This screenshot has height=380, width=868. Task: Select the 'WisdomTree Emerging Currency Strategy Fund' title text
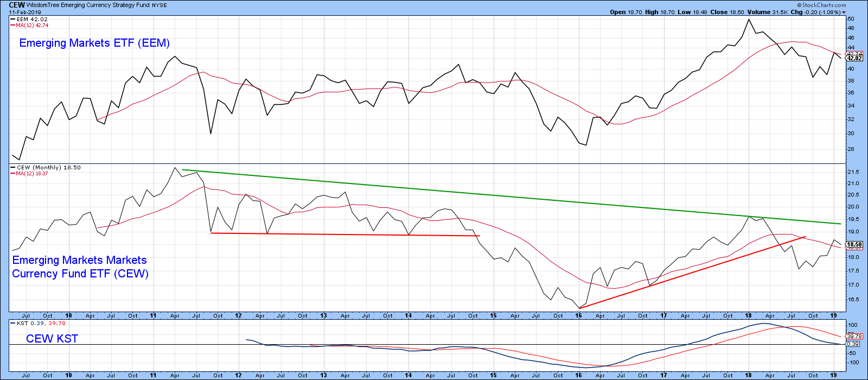(x=88, y=5)
